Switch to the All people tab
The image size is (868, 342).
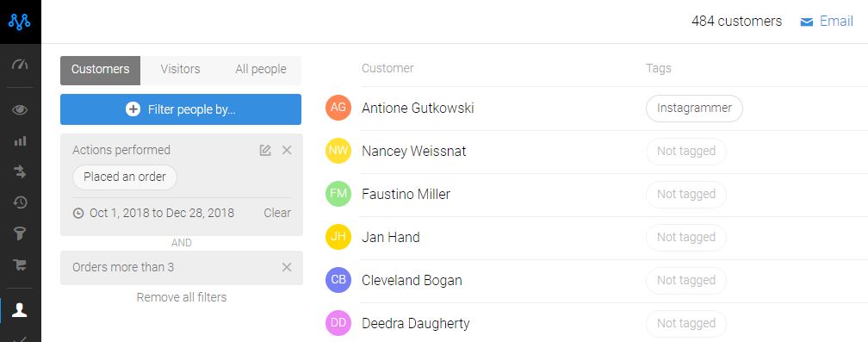261,70
